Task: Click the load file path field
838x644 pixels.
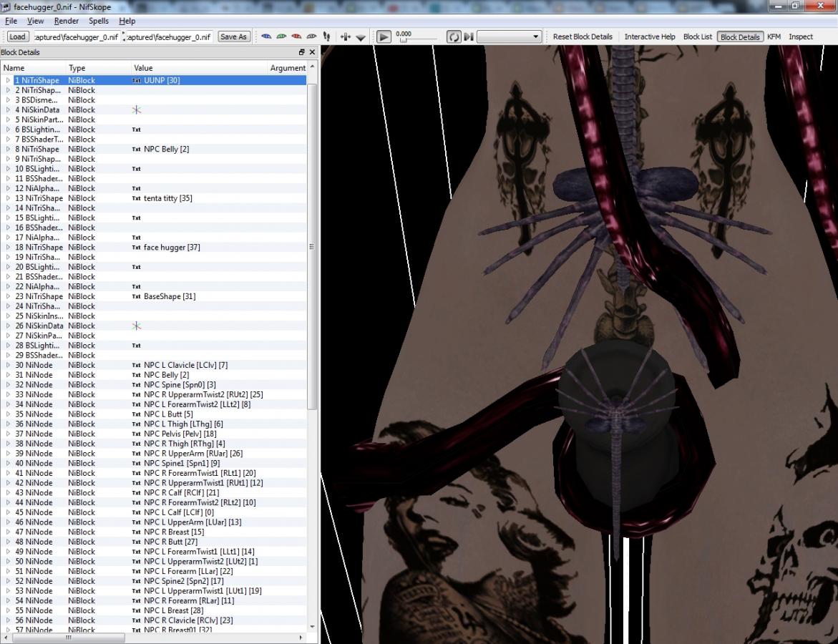Action: click(77, 36)
